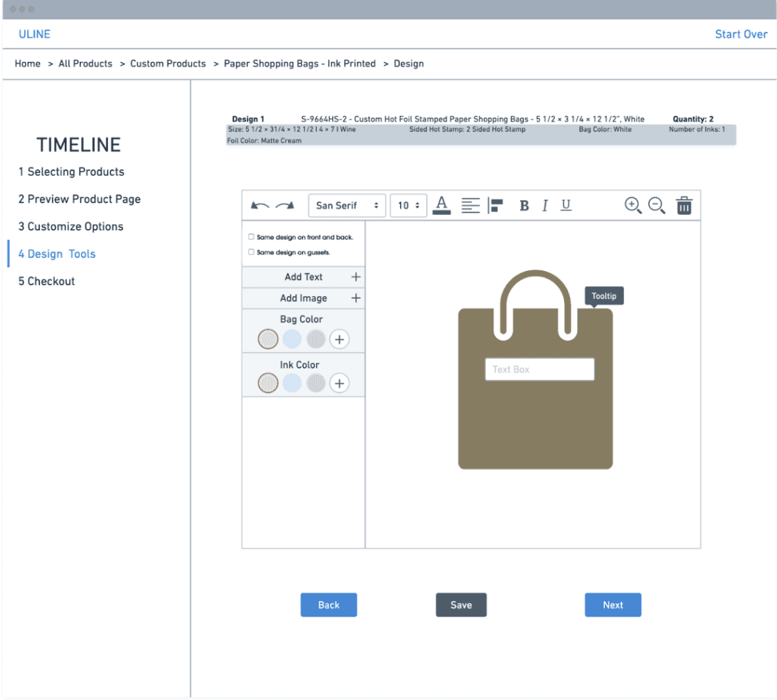The height and width of the screenshot is (700, 777).
Task: Add a new Ink Color with plus
Action: 340,383
